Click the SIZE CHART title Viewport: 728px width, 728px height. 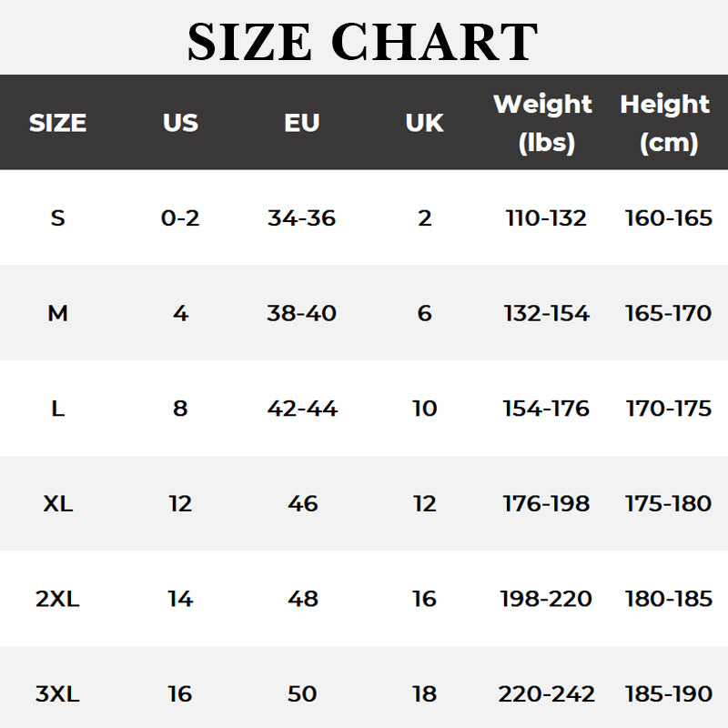[363, 40]
